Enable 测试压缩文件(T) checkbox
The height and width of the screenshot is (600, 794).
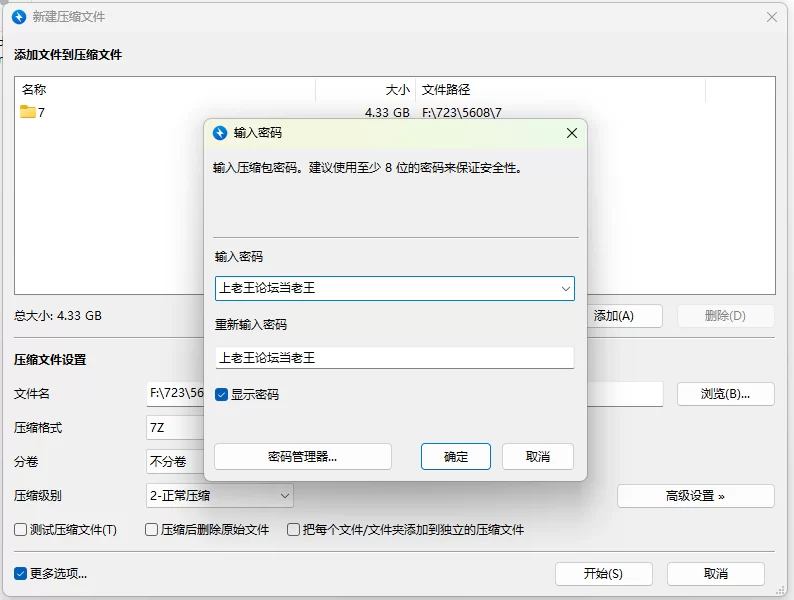[x=20, y=530]
